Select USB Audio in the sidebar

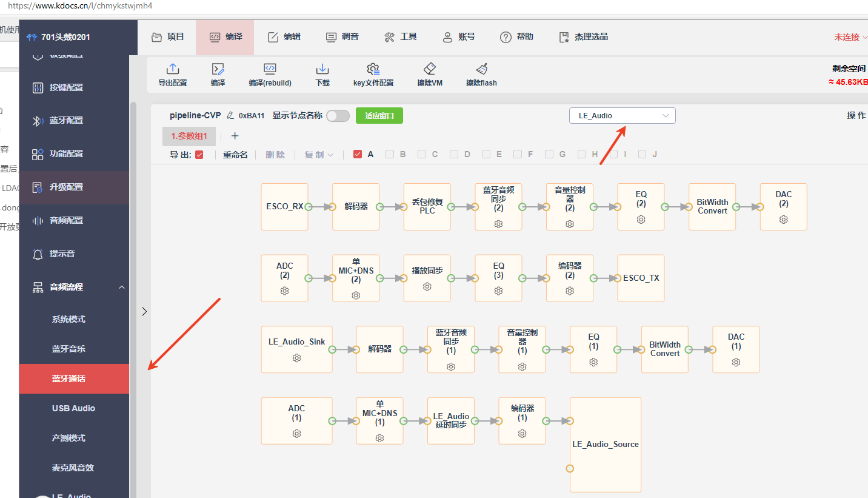coord(74,408)
